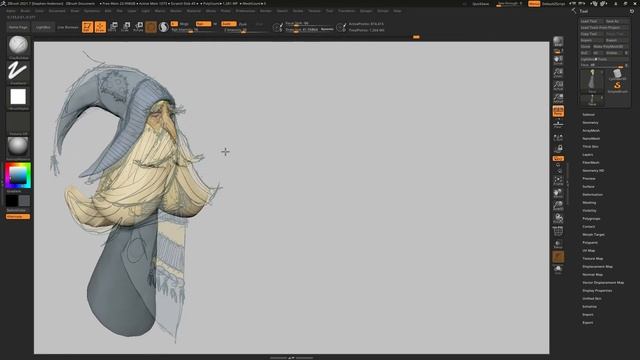Open the current brush thumbnail selector
This screenshot has width=640, height=360.
click(18, 46)
